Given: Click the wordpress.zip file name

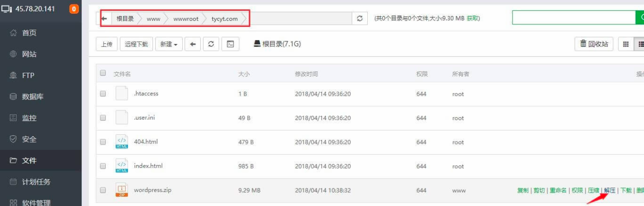Looking at the screenshot, I should coord(152,190).
